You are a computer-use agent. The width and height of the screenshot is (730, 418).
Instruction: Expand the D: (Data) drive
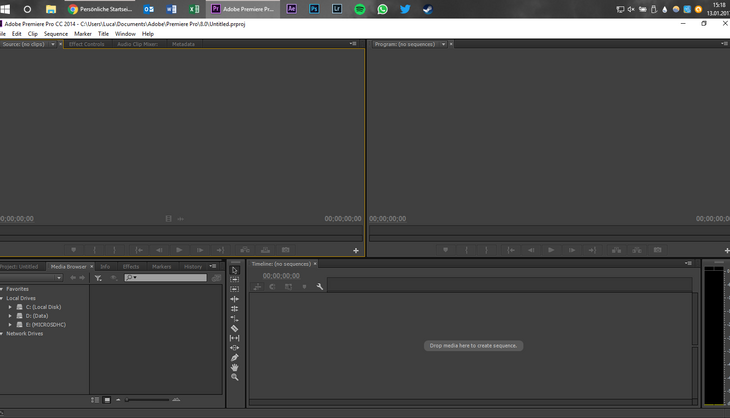[x=10, y=316]
